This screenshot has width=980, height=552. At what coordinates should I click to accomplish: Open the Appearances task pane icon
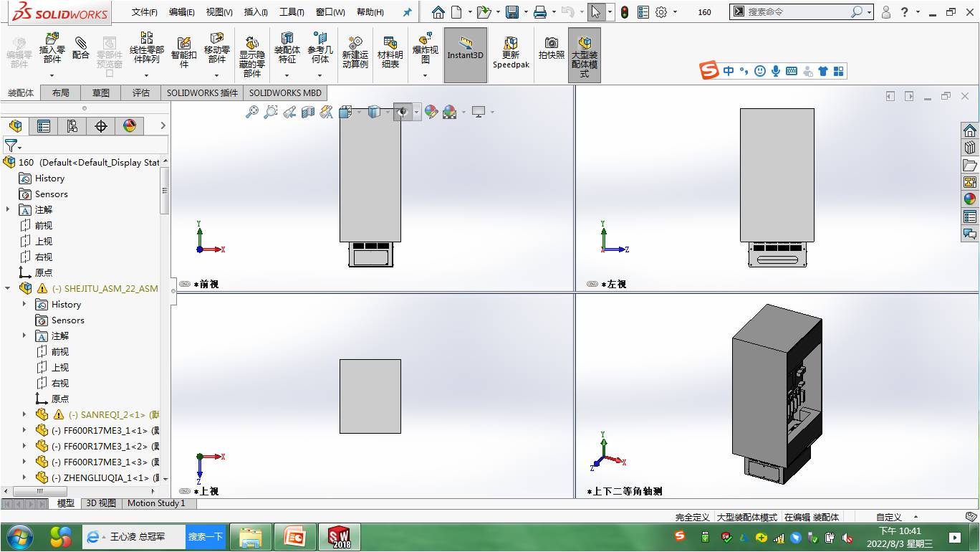tap(970, 199)
